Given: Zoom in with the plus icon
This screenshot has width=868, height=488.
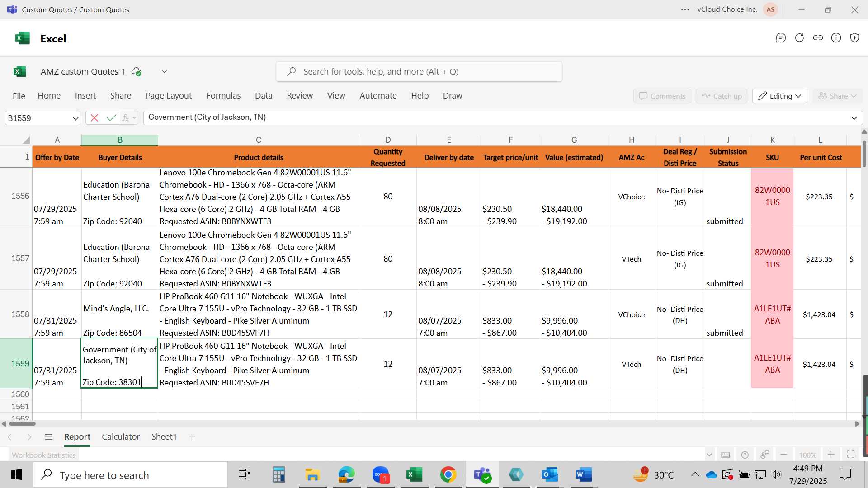Looking at the screenshot, I should [x=831, y=455].
